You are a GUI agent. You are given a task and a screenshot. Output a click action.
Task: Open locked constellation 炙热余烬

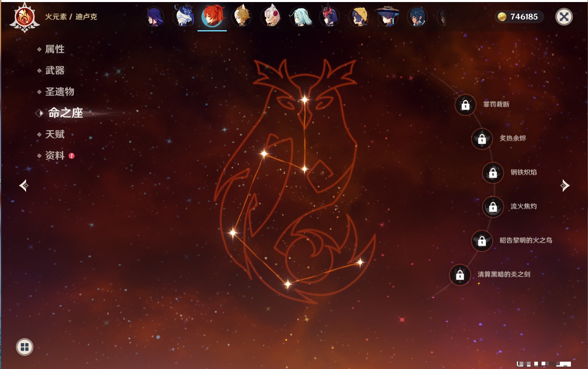tap(482, 139)
